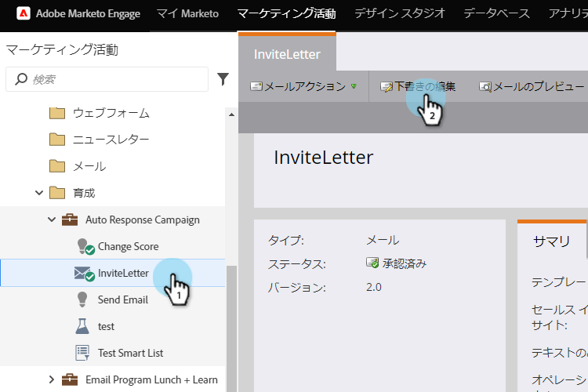Click the メールのプレビュー button

click(532, 87)
